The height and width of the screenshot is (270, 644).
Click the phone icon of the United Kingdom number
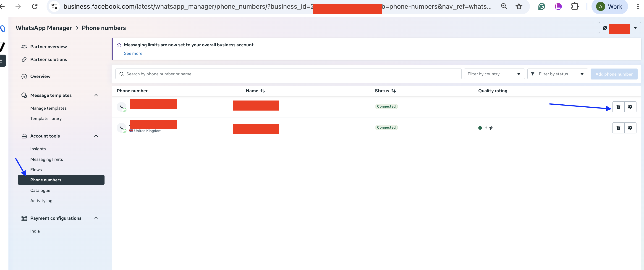click(x=121, y=128)
